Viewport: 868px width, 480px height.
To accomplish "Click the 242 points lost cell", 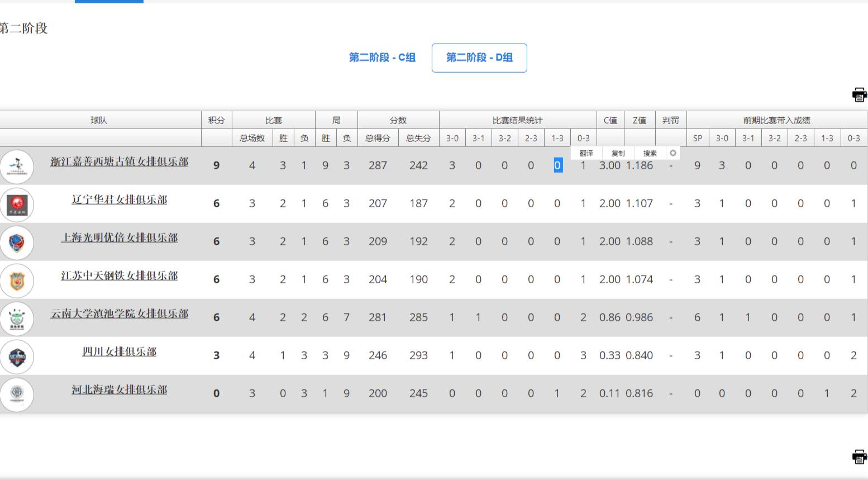I will tap(419, 165).
